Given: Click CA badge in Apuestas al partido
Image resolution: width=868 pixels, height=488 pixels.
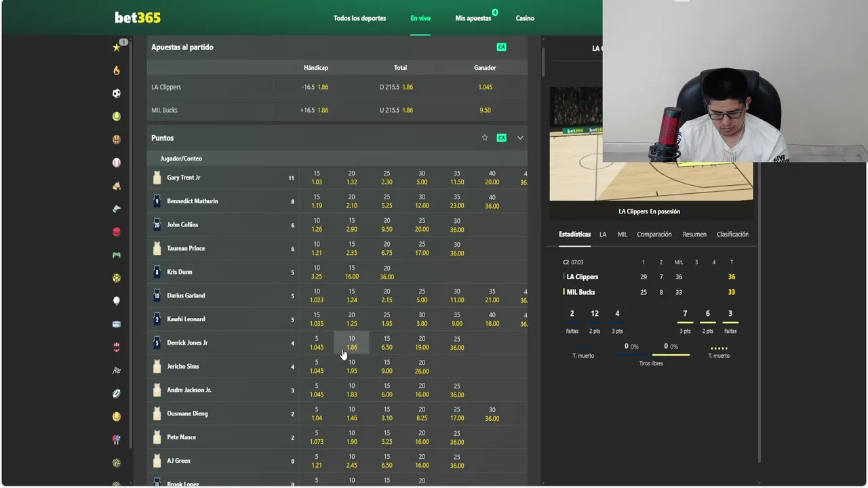Looking at the screenshot, I should 501,47.
